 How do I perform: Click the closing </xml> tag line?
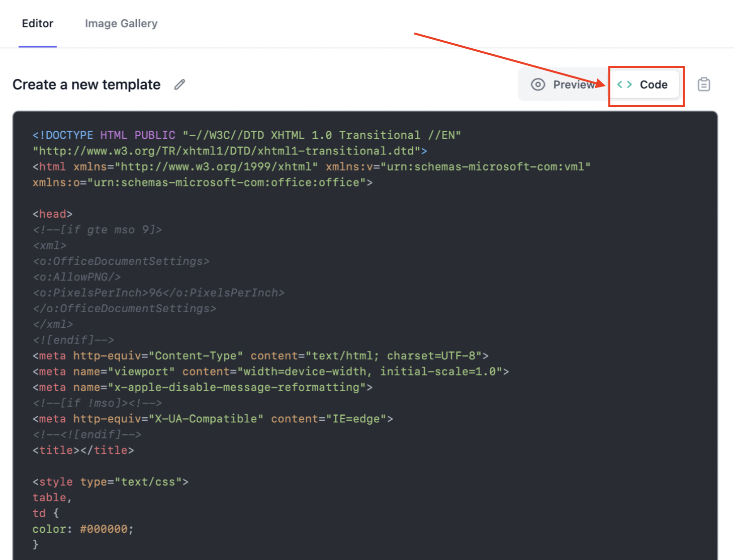53,324
